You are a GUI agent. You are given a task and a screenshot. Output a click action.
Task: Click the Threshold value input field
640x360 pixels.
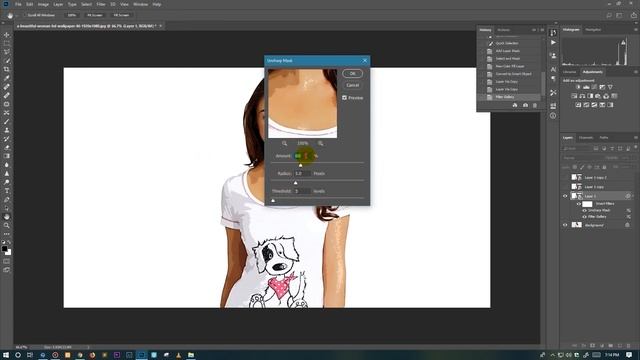tap(302, 191)
